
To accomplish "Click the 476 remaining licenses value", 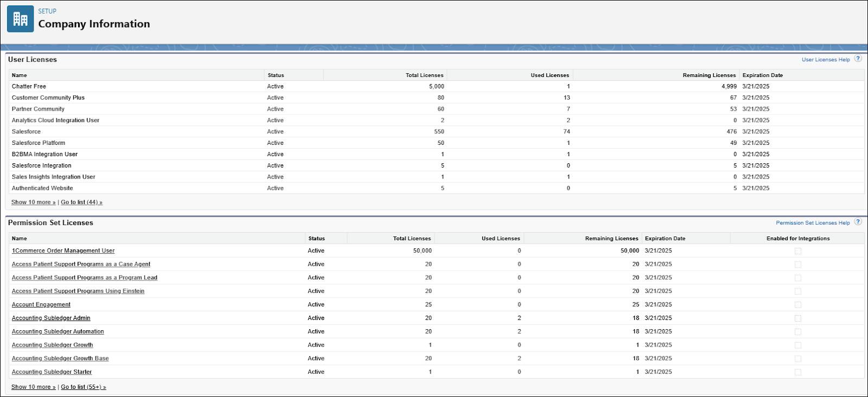I will (732, 132).
